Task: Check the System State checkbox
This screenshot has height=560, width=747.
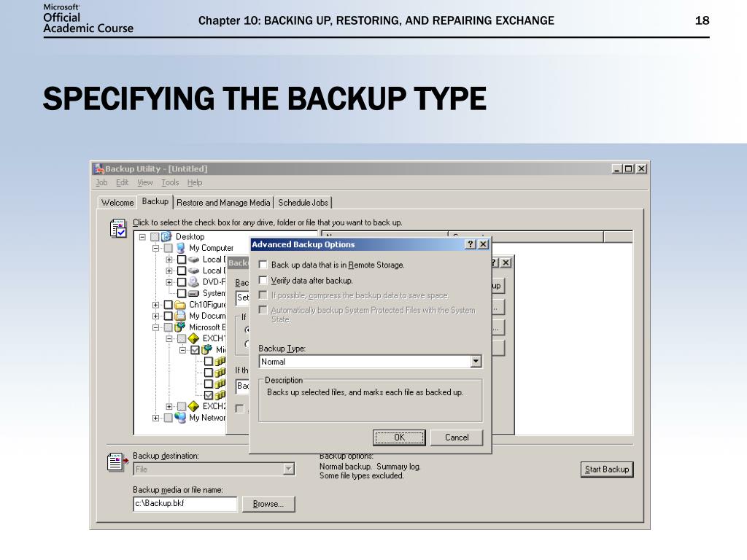Action: (182, 293)
